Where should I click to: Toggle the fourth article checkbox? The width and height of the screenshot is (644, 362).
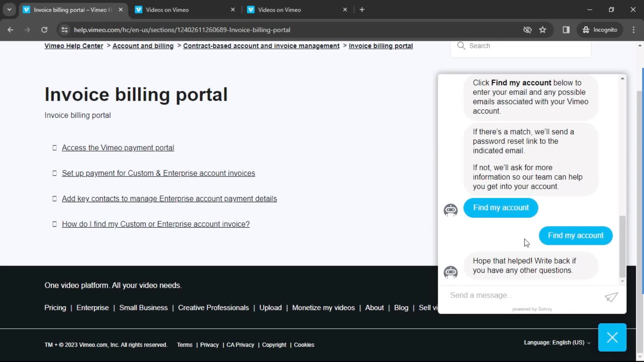(54, 224)
